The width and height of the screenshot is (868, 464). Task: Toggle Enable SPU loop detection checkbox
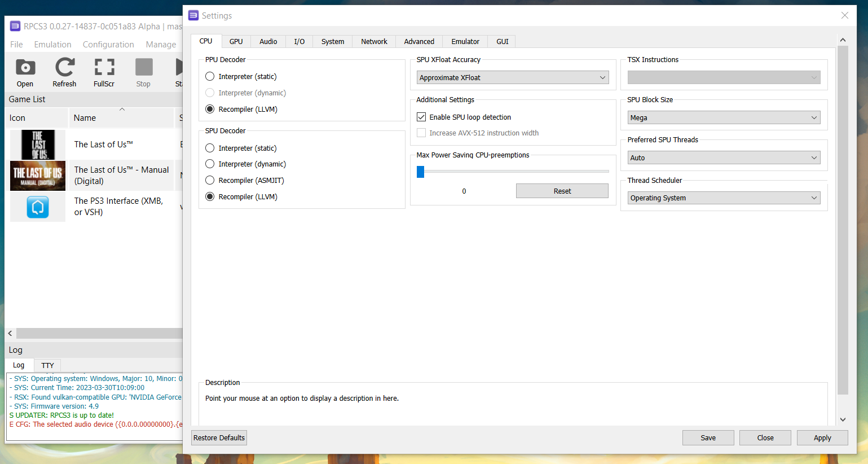coord(421,117)
